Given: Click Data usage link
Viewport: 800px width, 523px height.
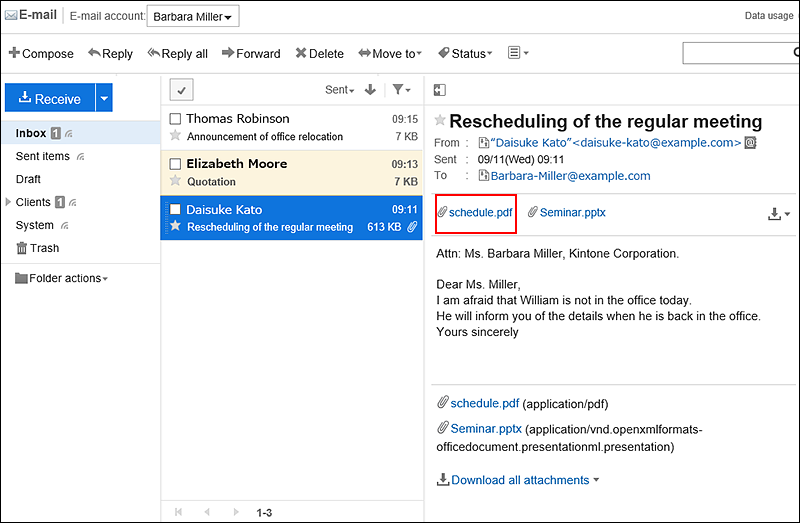Looking at the screenshot, I should tap(769, 16).
